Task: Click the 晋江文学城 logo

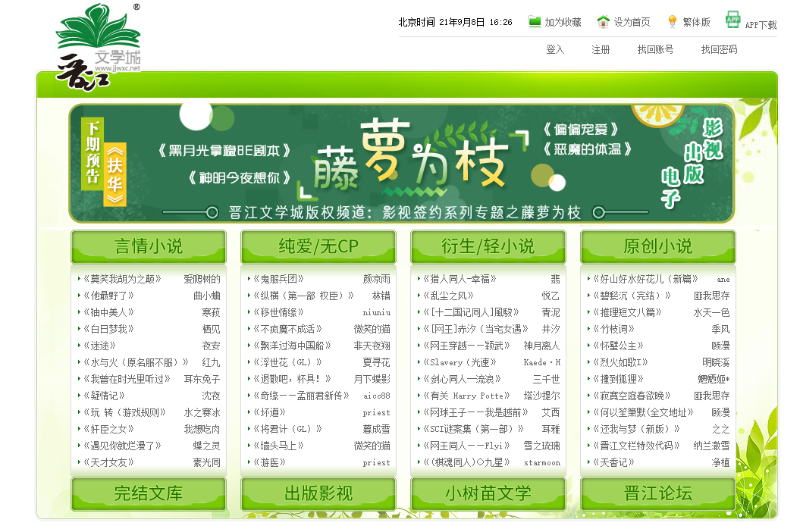Action: [98, 47]
